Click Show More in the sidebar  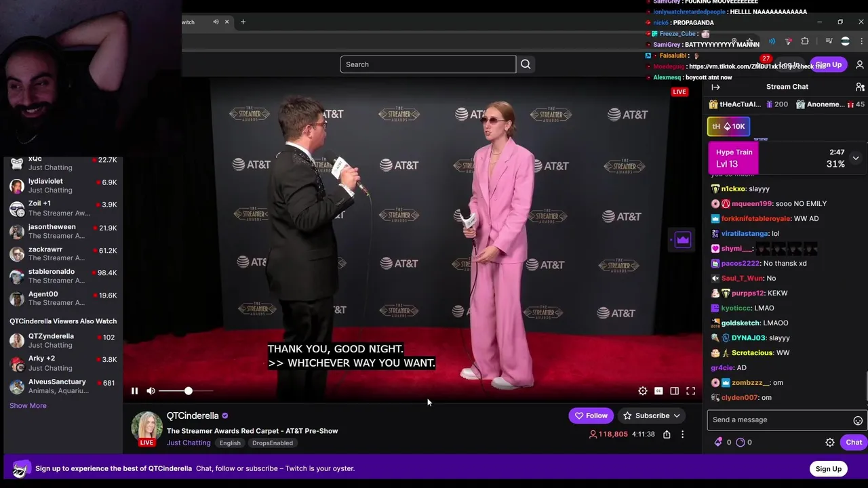click(x=28, y=405)
